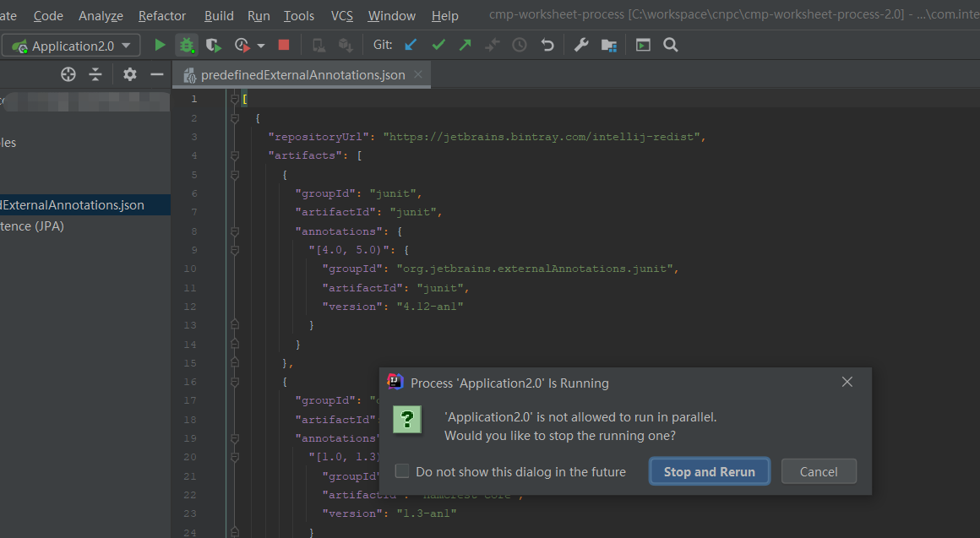The height and width of the screenshot is (538, 980).
Task: Click the Run Anything toolbar icon
Action: coord(643,45)
